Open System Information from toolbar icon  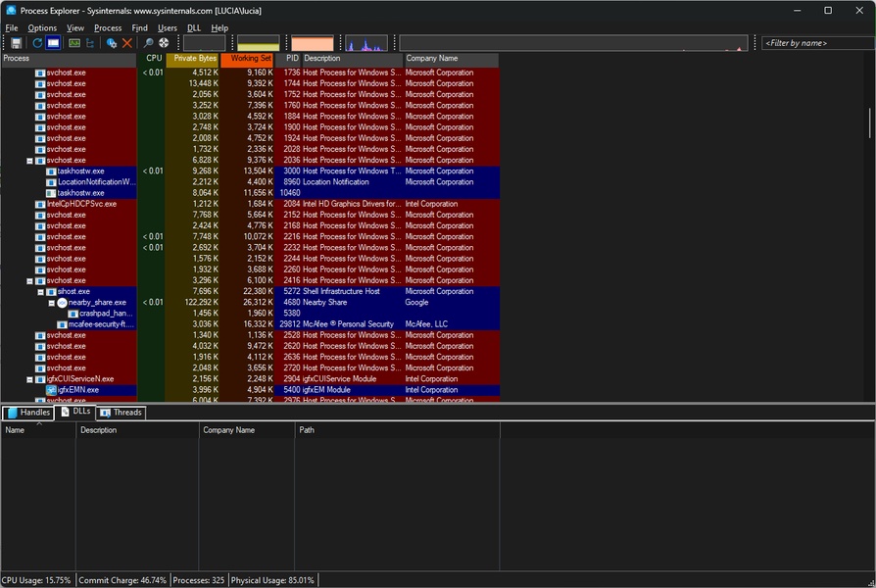[x=74, y=43]
